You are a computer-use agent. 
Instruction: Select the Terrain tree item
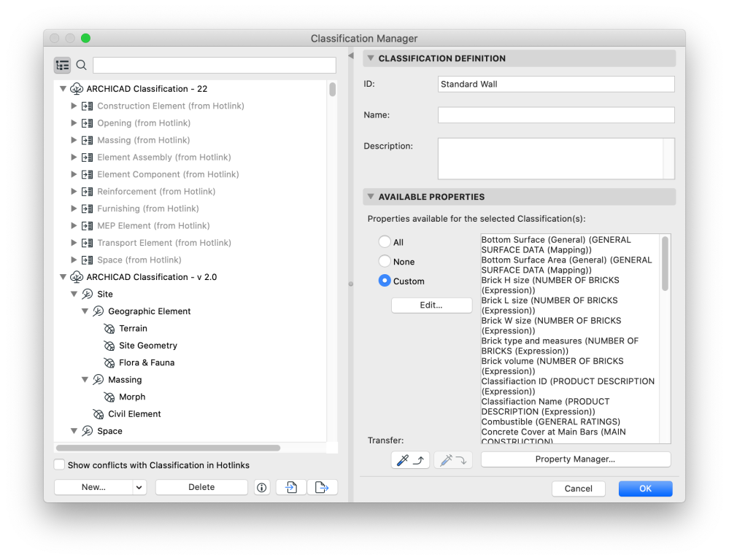[133, 329]
